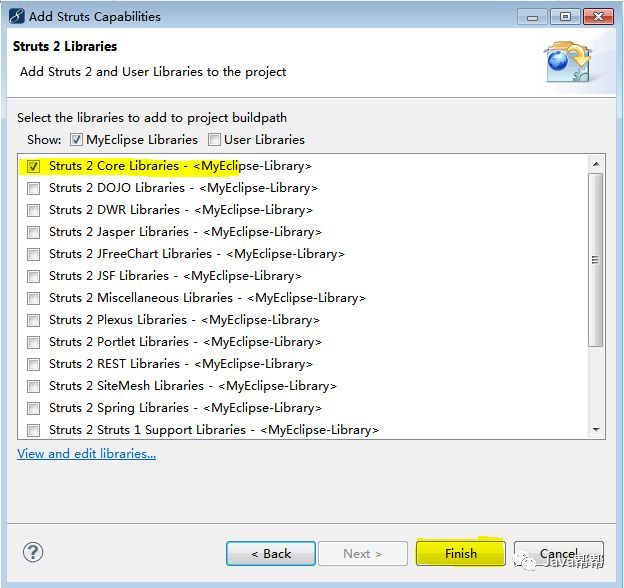The width and height of the screenshot is (624, 588).
Task: Select Struts 2 Core Libraries row text
Action: [x=180, y=166]
